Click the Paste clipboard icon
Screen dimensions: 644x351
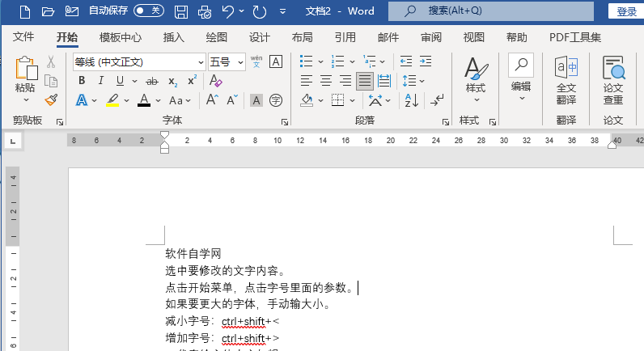click(26, 68)
